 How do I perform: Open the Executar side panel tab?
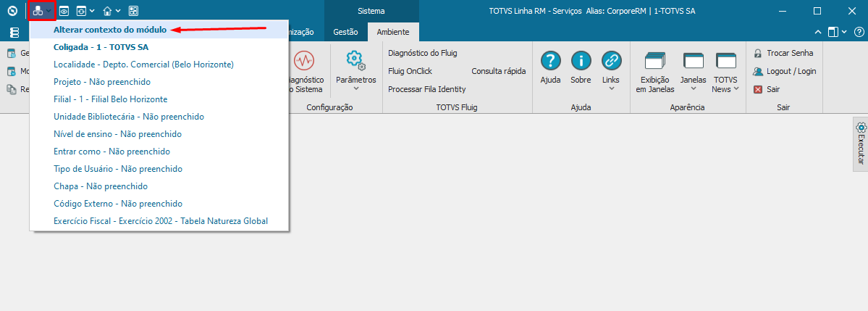(x=860, y=144)
